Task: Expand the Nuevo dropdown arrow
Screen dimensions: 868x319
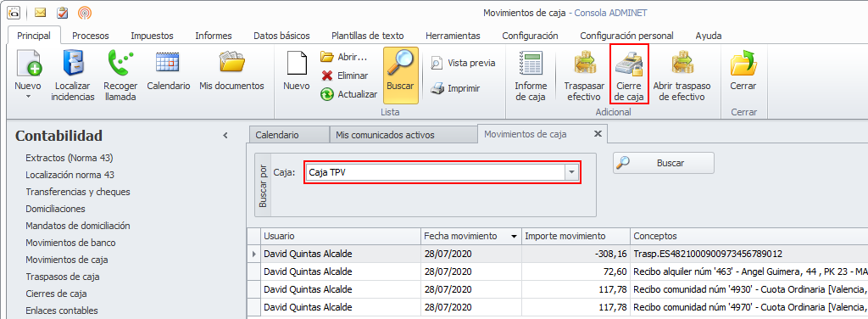Action: click(28, 97)
